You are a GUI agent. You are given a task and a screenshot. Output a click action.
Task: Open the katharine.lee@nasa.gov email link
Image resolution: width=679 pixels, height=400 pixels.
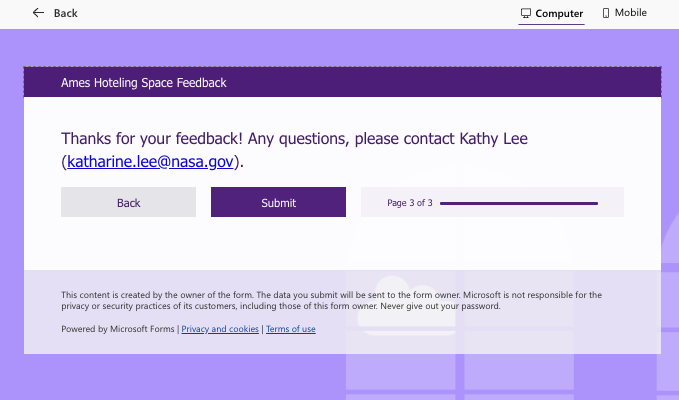tap(151, 161)
